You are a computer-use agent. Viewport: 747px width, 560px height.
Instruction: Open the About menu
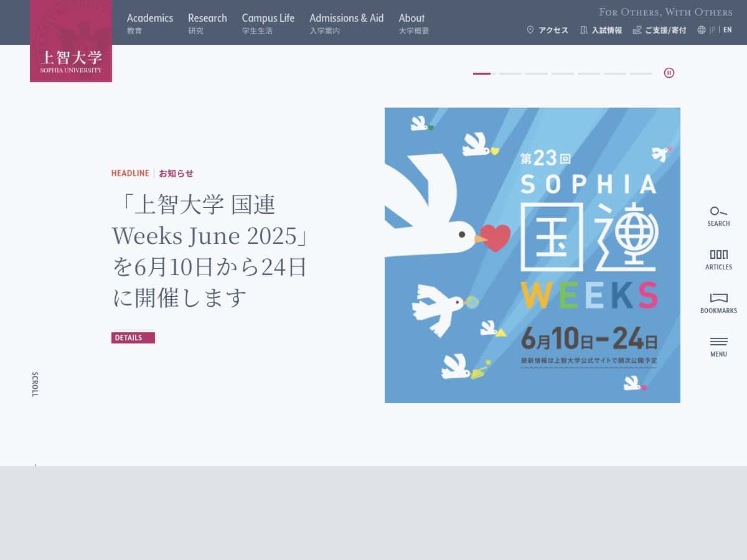point(414,23)
